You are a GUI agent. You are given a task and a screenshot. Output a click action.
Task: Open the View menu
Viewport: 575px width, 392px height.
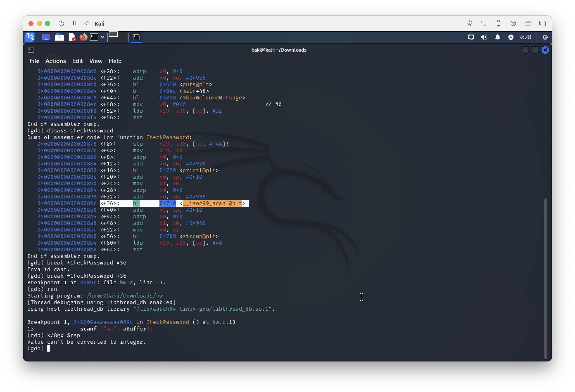click(96, 61)
